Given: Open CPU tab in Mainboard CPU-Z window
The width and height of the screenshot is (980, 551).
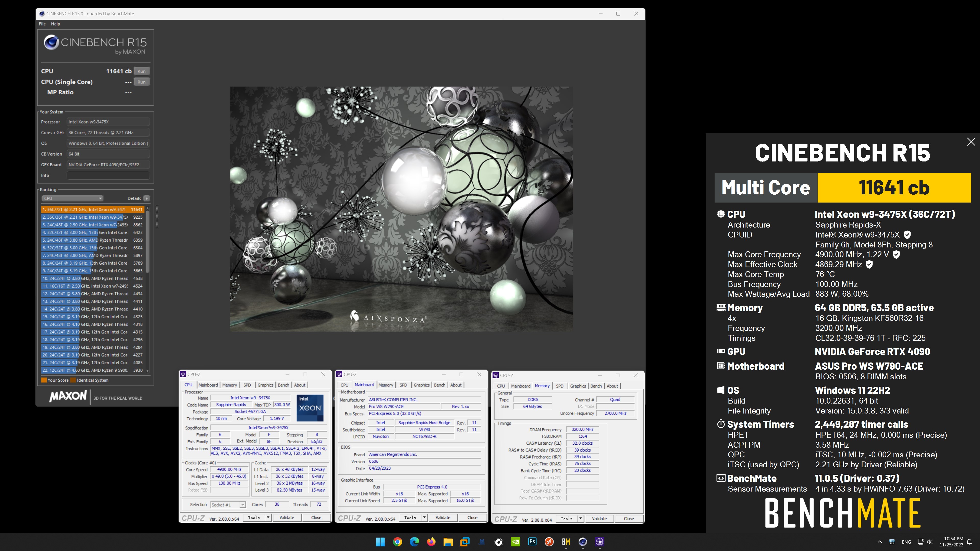Looking at the screenshot, I should [x=344, y=385].
